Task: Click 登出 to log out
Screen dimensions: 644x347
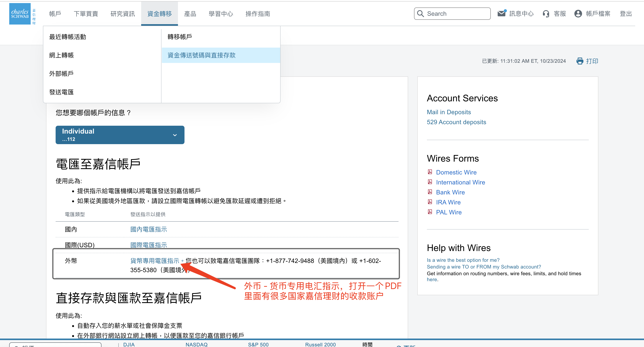Action: (x=626, y=14)
